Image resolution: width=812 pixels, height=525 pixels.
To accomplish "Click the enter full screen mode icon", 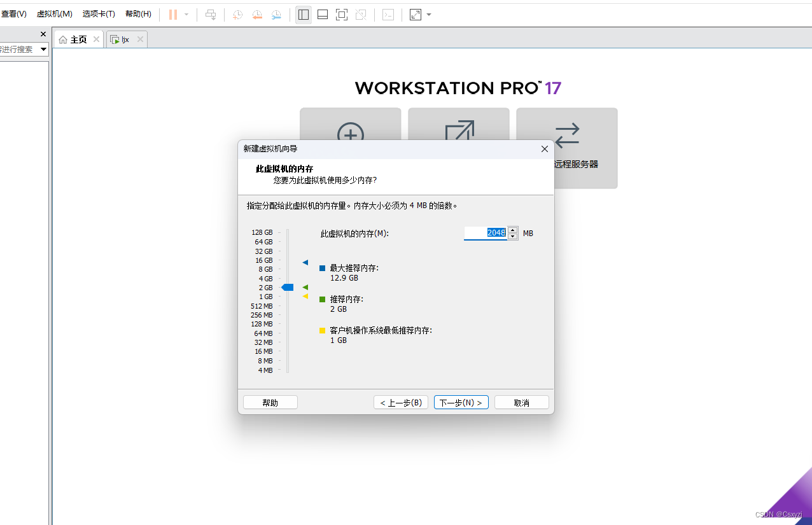I will (x=342, y=14).
